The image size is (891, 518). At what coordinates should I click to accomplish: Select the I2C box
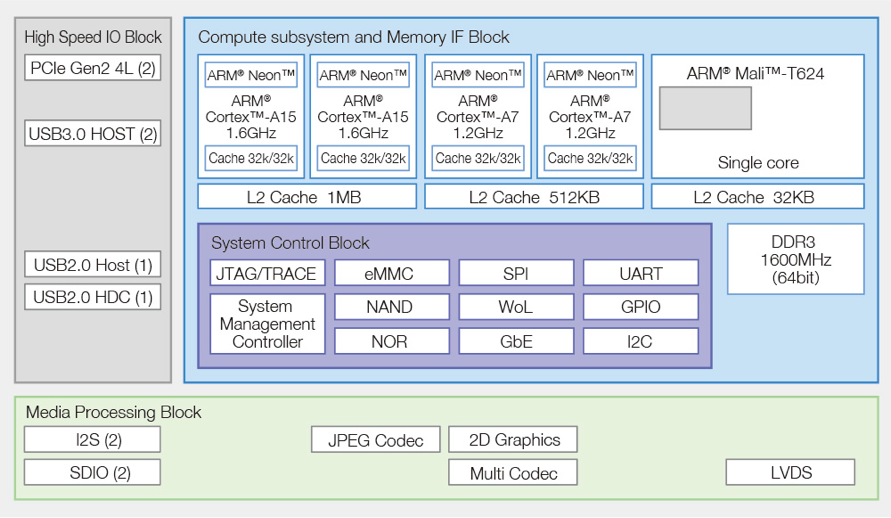[640, 341]
